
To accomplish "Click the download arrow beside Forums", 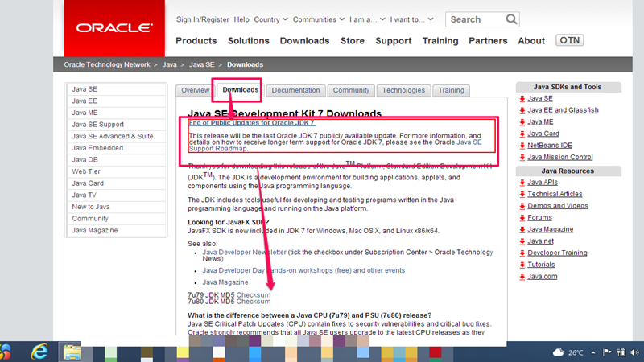I will (x=522, y=218).
